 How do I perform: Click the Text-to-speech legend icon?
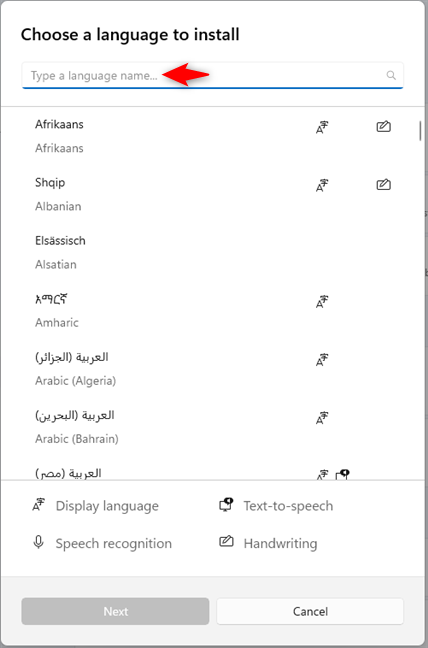(226, 505)
